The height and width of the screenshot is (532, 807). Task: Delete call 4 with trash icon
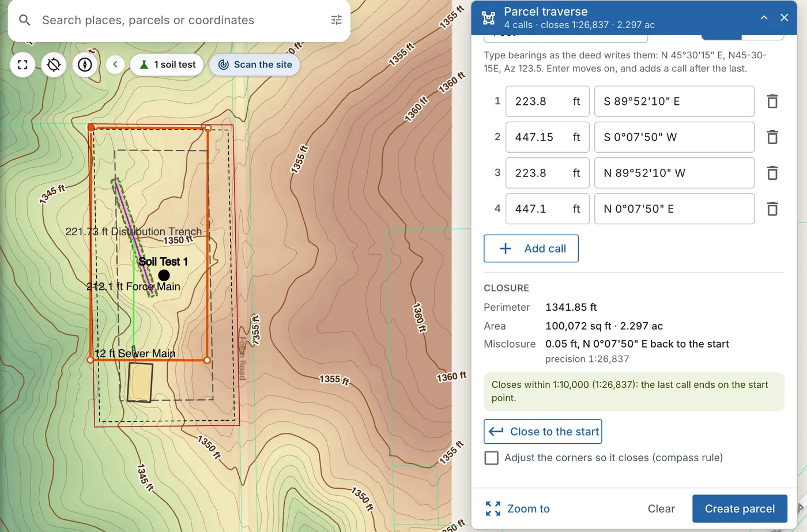772,209
